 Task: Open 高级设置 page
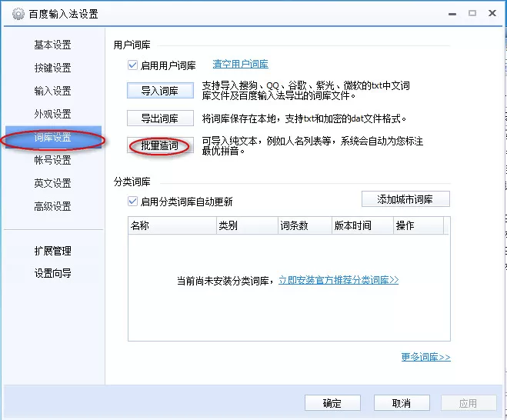click(x=53, y=206)
